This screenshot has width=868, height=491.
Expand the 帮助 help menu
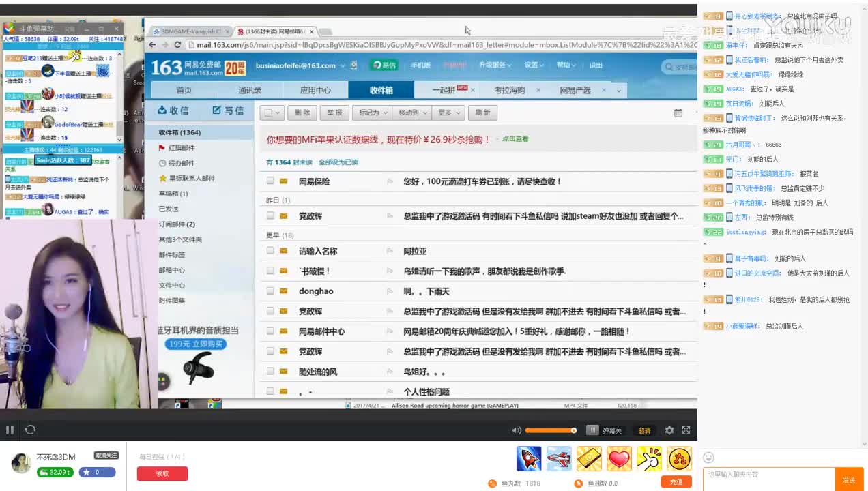(566, 65)
